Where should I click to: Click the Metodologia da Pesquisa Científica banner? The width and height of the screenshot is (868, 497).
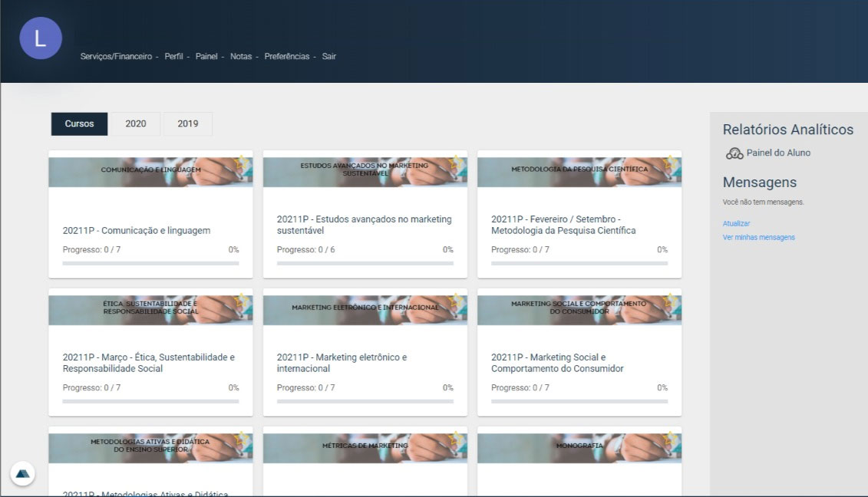point(579,172)
